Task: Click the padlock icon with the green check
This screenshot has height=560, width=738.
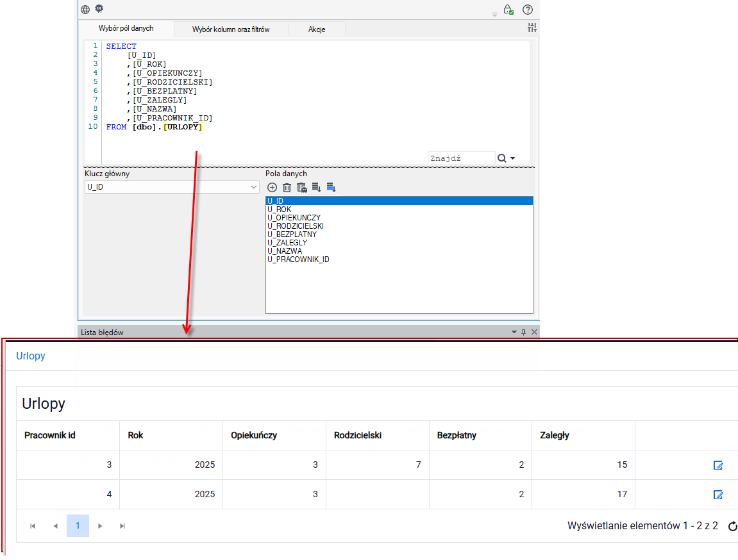Action: (508, 10)
